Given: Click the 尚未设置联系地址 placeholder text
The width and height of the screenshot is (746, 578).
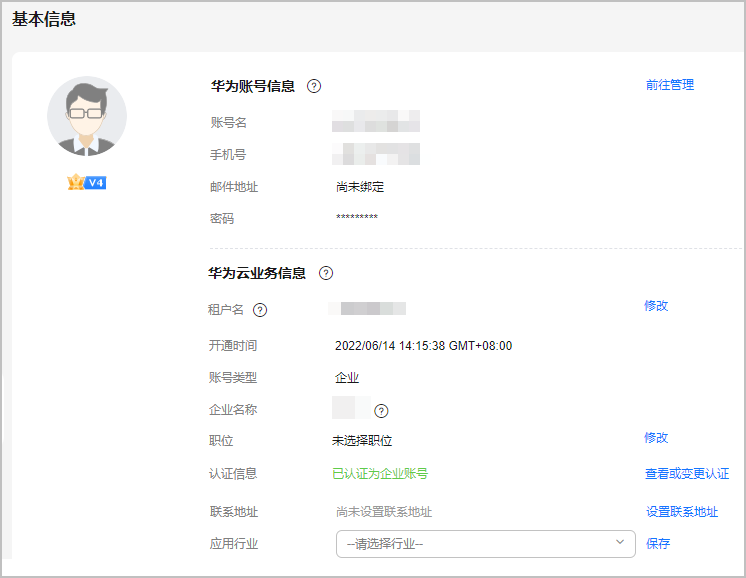Looking at the screenshot, I should click(384, 512).
